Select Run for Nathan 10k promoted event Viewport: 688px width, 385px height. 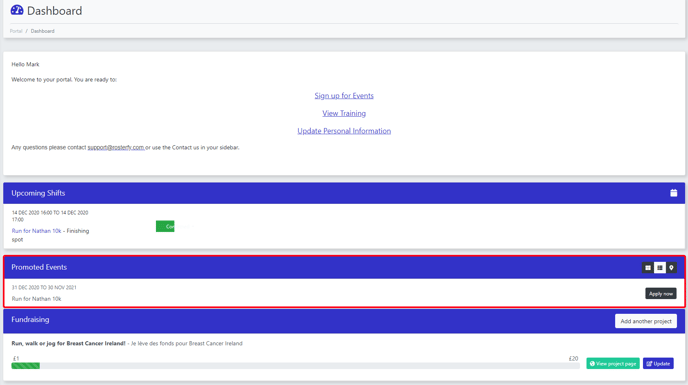tap(36, 299)
